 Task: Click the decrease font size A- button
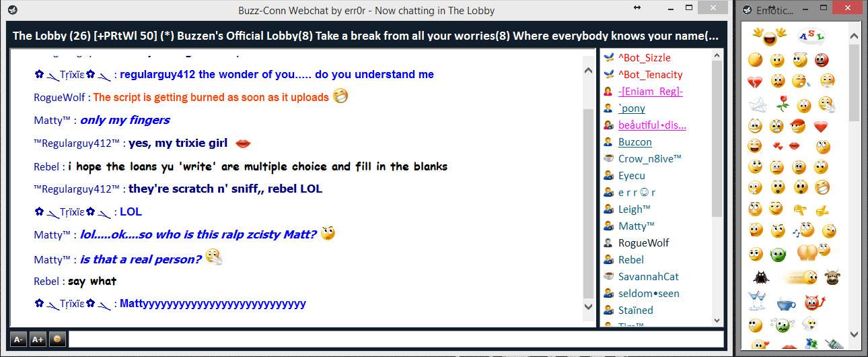(18, 339)
